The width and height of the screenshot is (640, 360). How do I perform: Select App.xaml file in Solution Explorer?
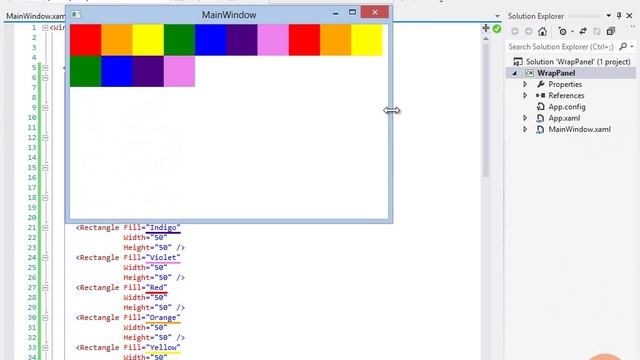coord(564,118)
